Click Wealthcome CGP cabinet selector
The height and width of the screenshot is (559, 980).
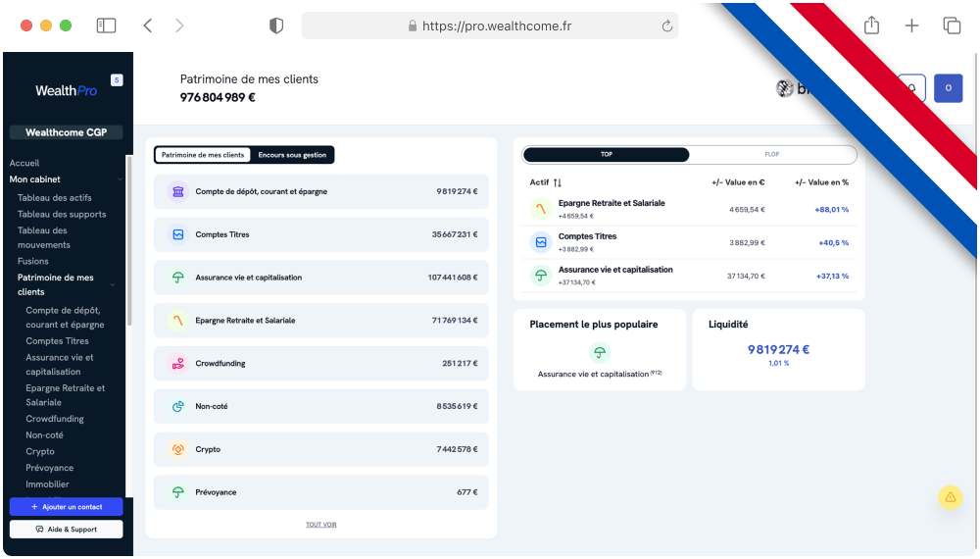(67, 132)
